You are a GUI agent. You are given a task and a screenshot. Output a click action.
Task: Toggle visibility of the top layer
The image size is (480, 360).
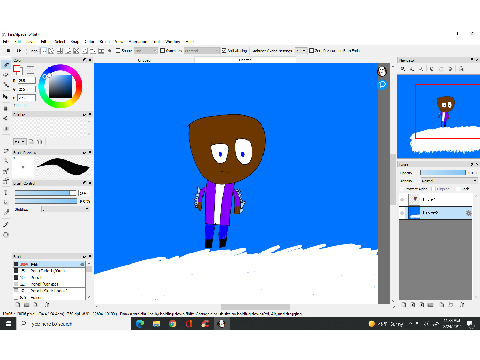[402, 200]
